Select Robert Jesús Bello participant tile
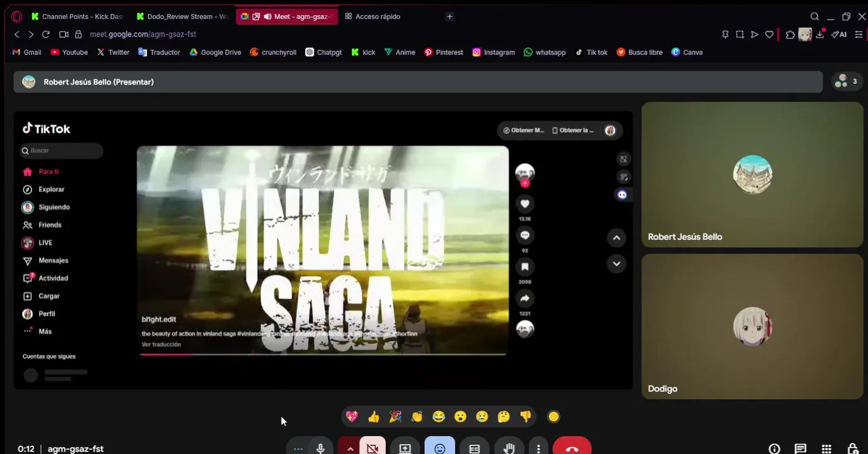 (x=752, y=175)
